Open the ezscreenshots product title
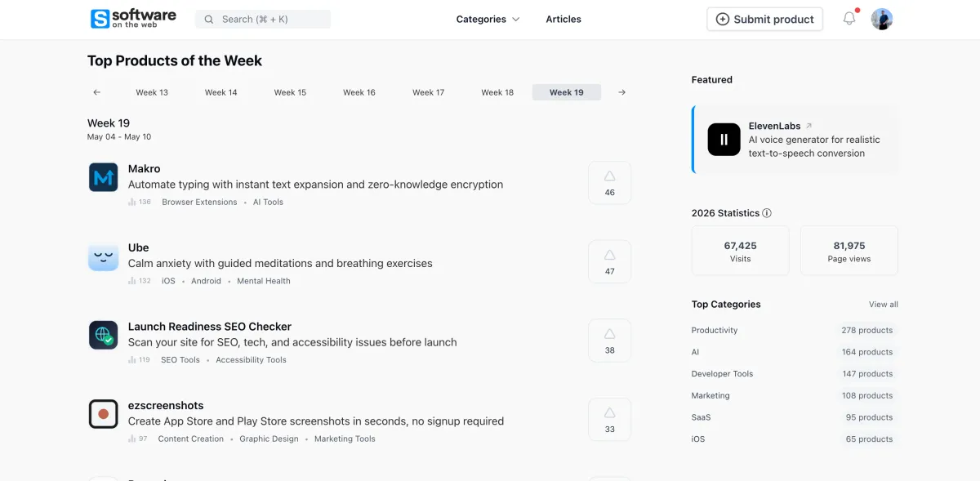 coord(166,405)
